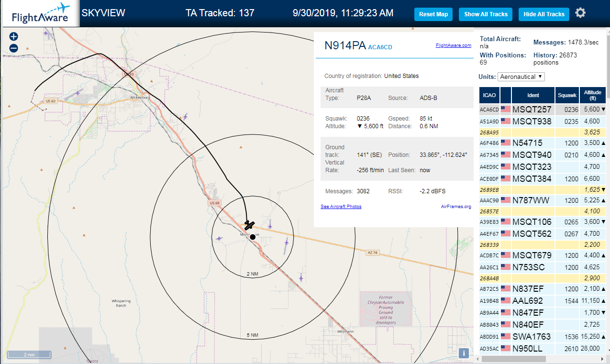Click the black receiver location dot
Screen dimensions: 610x364
point(253,237)
